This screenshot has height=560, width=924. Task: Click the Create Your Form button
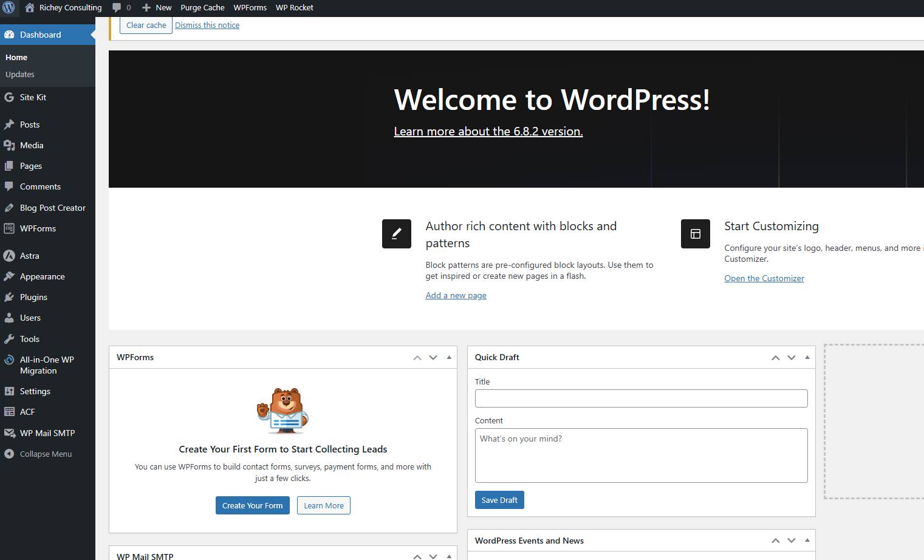[253, 505]
